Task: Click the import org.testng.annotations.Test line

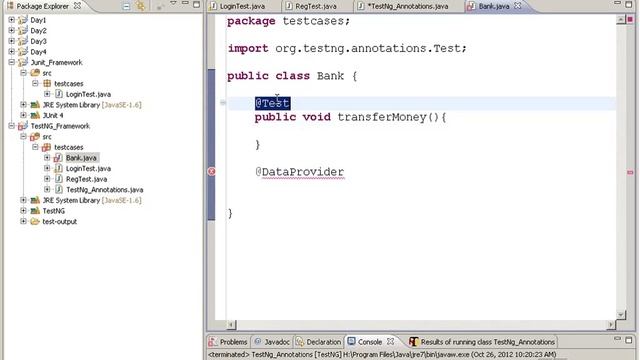Action: (x=347, y=48)
